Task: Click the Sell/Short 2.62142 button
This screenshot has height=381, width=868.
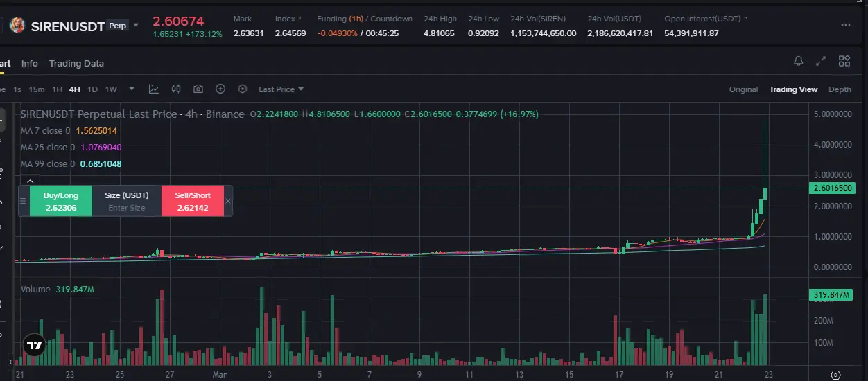Action: (x=193, y=201)
